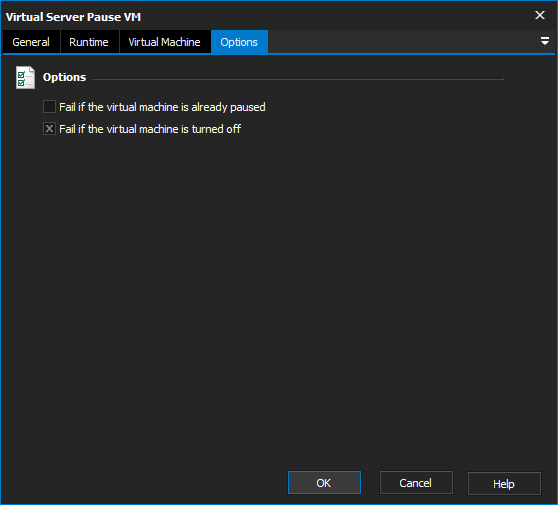Close the Virtual Server Pause VM dialog
The width and height of the screenshot is (558, 505).
[539, 15]
